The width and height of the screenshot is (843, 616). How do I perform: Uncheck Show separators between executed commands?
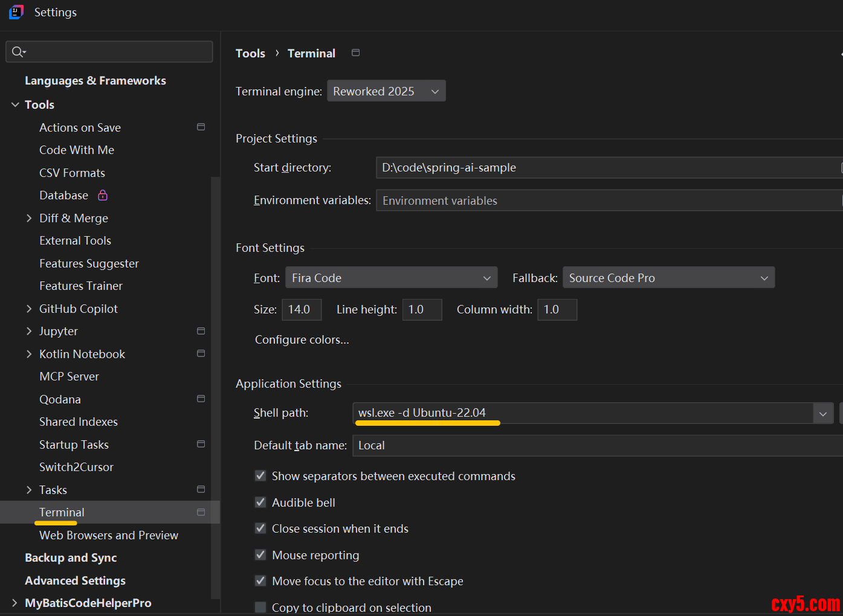coord(260,476)
